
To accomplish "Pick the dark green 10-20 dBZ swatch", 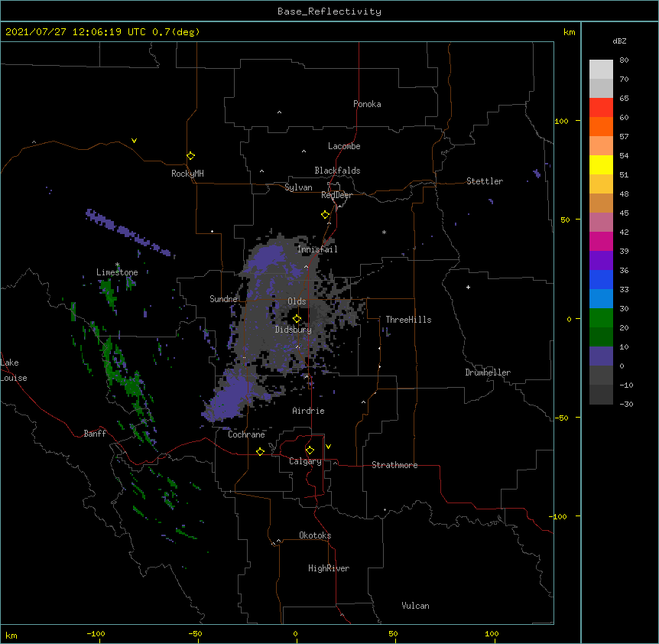I will pos(601,337).
